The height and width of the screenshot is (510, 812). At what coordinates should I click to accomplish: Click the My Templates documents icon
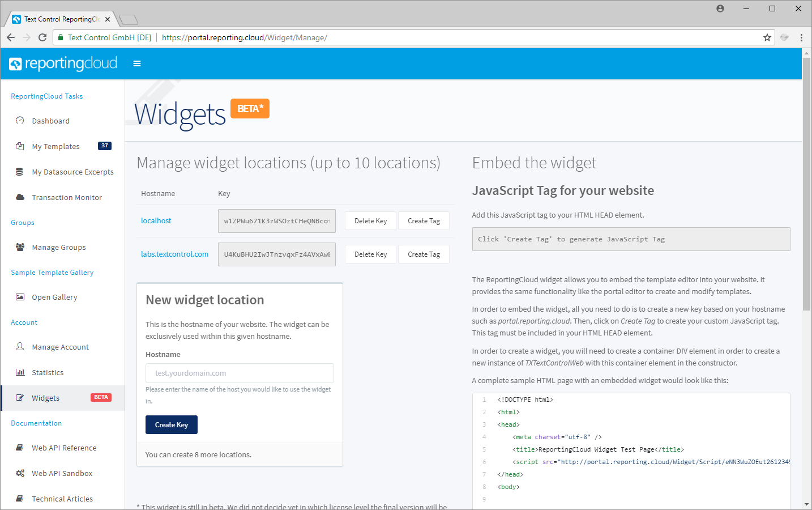(x=20, y=146)
